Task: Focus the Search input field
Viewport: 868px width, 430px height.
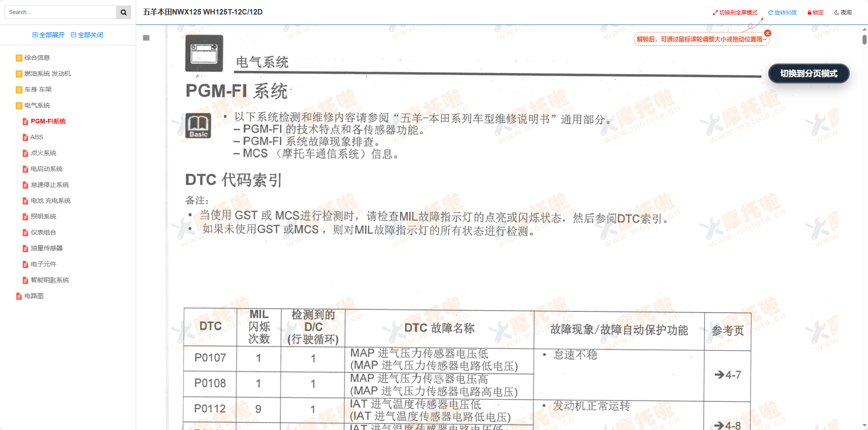Action: click(60, 12)
